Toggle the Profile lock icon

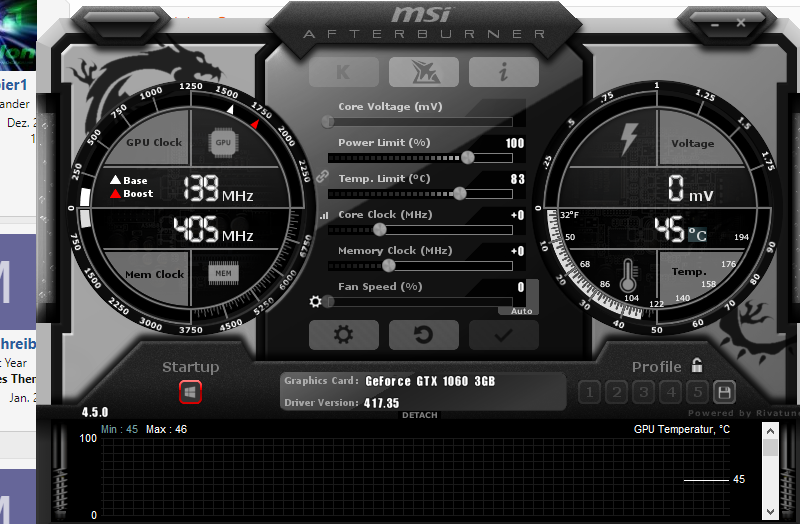tap(697, 365)
